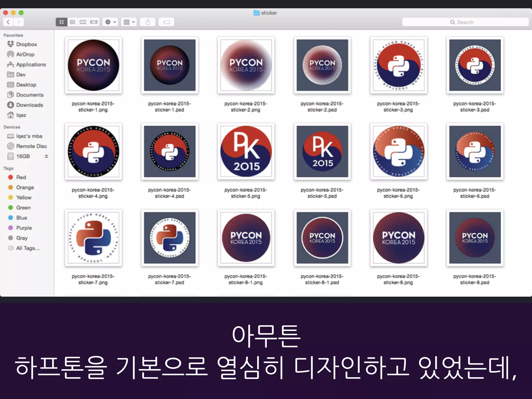Select pycon-korea-2015-sticker-8.psd thumbnail
Screen dimensions: 532x399
coord(475,238)
